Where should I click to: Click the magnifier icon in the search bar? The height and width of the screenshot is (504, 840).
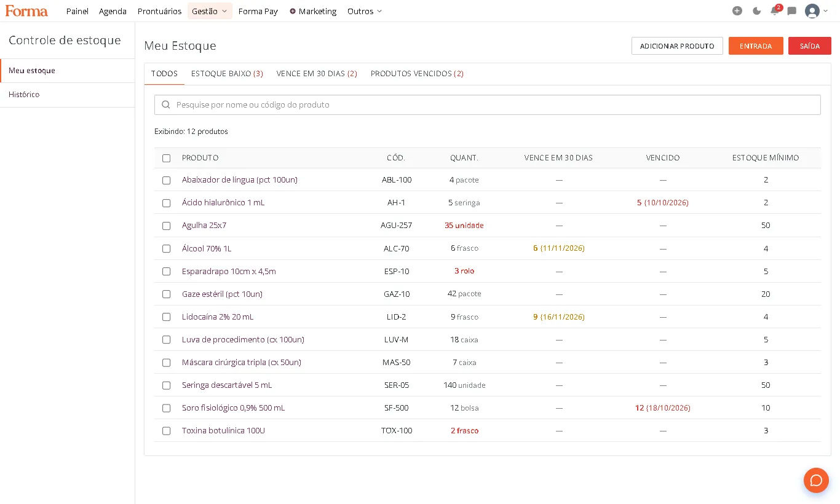pyautogui.click(x=166, y=105)
